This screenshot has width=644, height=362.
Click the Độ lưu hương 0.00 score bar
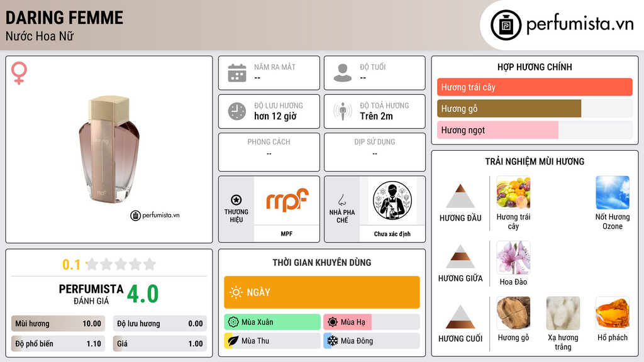pos(160,324)
